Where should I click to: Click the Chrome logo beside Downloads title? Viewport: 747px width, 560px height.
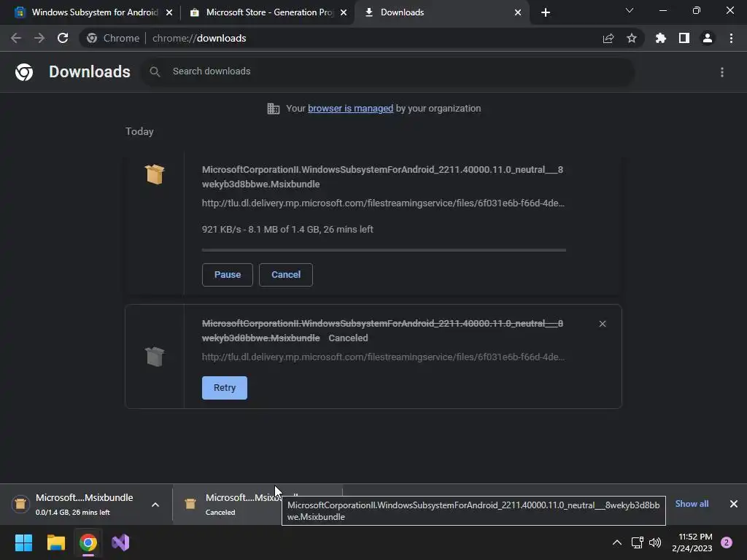coord(24,72)
